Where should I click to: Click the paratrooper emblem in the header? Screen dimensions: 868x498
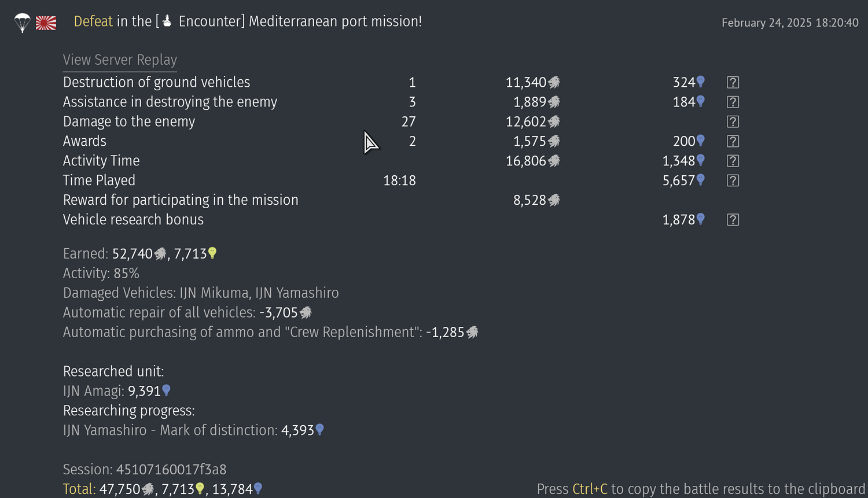[21, 23]
